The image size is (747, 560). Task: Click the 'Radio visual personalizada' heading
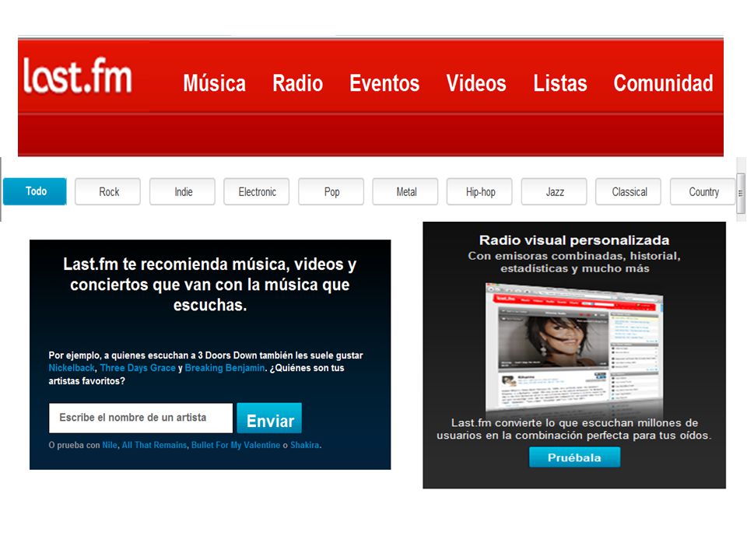coord(574,240)
